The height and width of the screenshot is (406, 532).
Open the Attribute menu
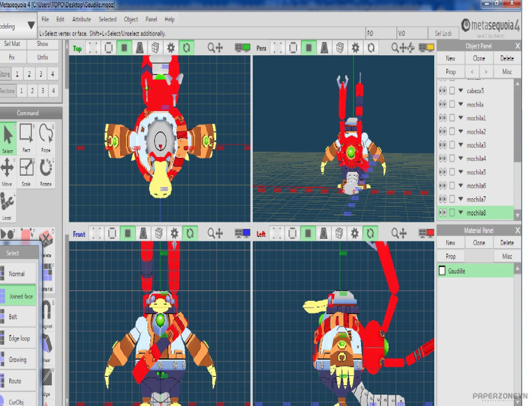[x=81, y=19]
